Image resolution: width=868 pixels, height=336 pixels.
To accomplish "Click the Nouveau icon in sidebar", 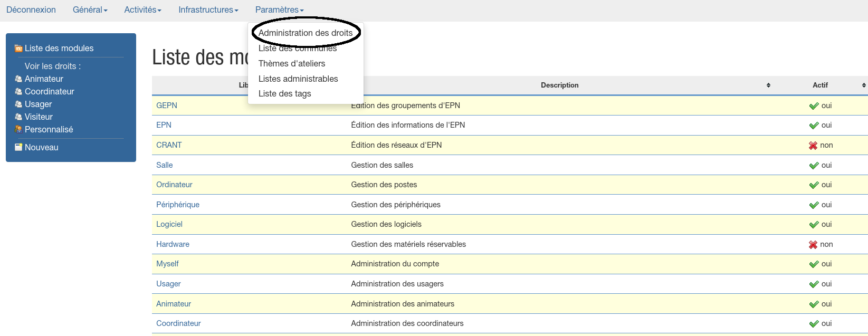I will pyautogui.click(x=18, y=148).
